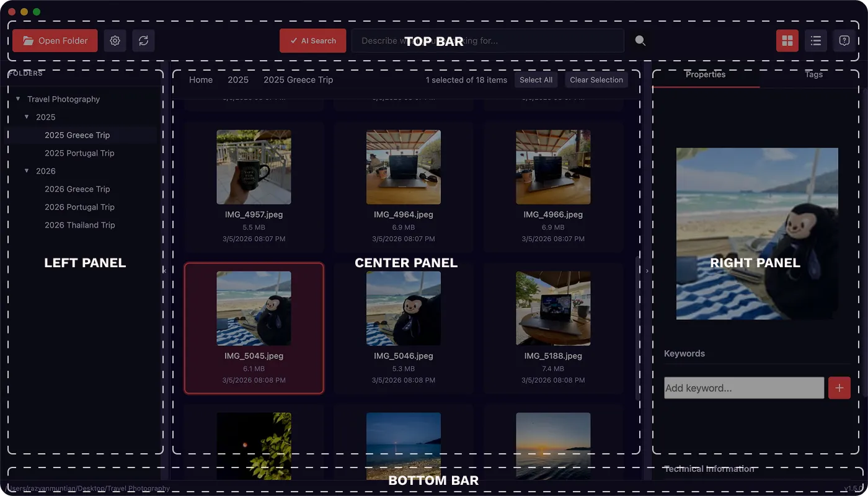Click the Select All button
Screen dimensions: 868x496
[x=536, y=80]
